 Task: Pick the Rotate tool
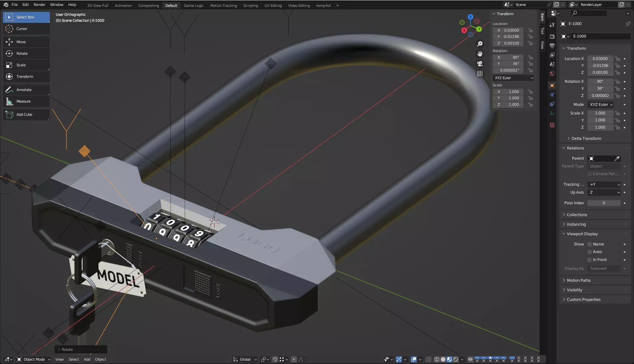click(x=26, y=53)
